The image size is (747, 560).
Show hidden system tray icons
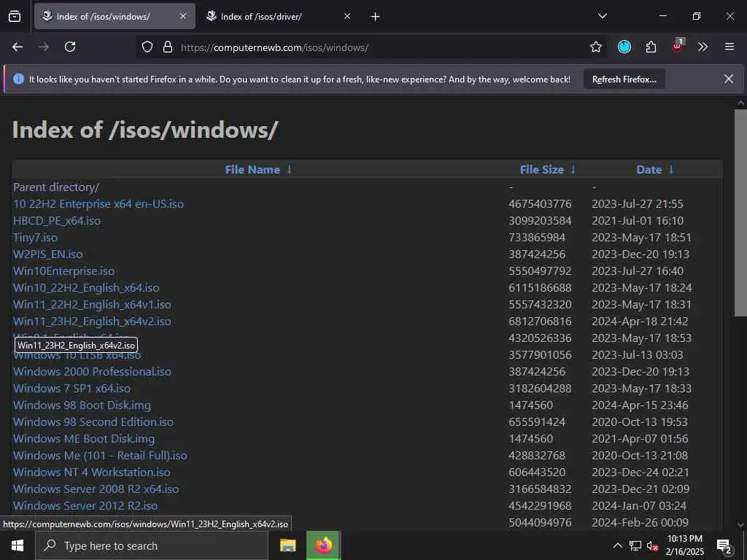[x=617, y=545]
